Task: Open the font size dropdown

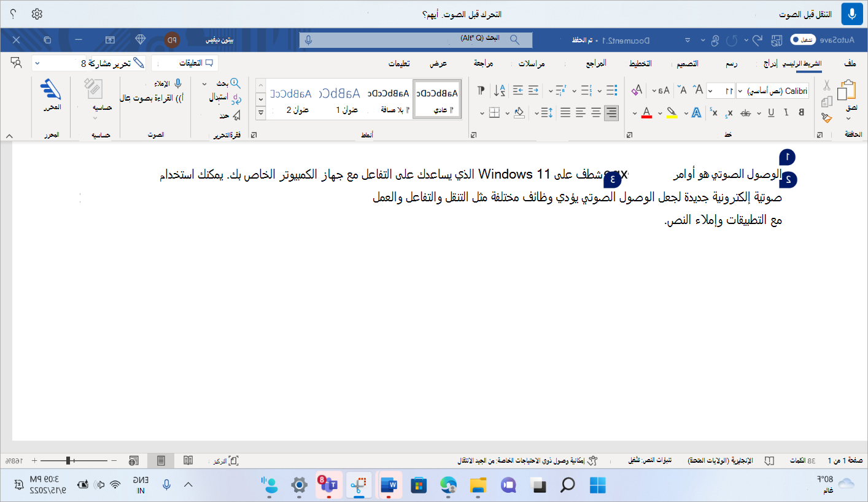Action: point(710,91)
